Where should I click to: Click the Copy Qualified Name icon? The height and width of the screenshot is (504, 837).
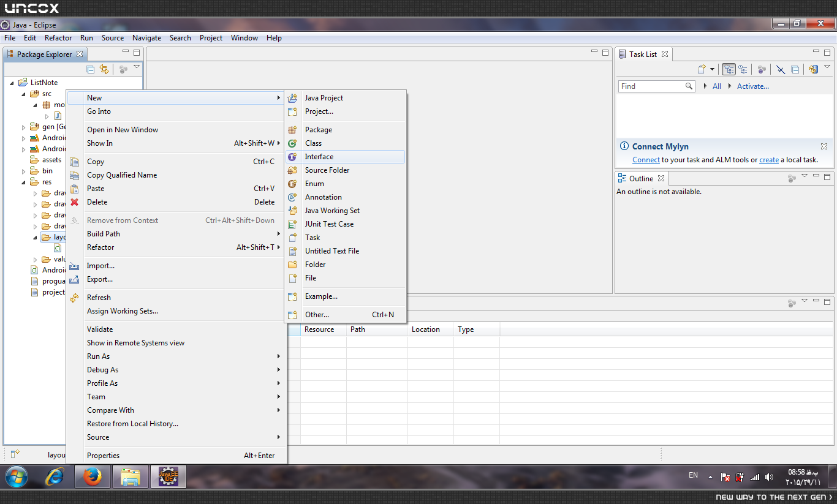point(75,175)
